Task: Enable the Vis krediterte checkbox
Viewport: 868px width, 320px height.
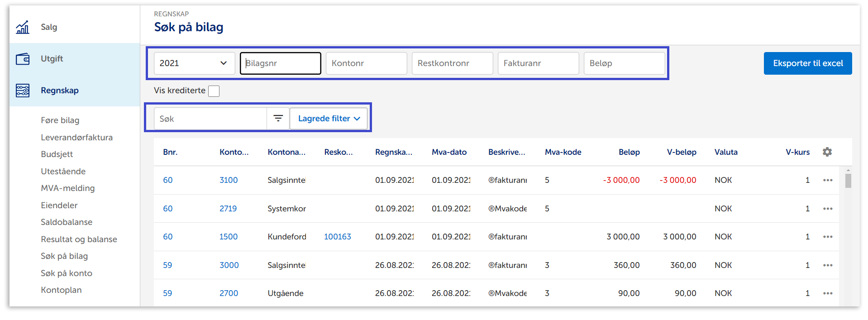Action: (x=214, y=91)
